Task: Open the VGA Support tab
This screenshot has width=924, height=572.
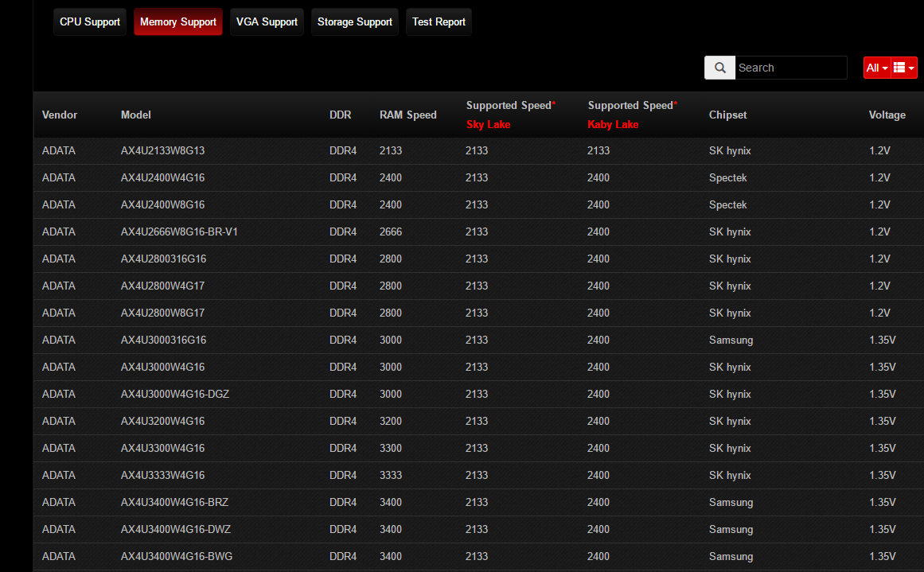Action: pyautogui.click(x=267, y=21)
